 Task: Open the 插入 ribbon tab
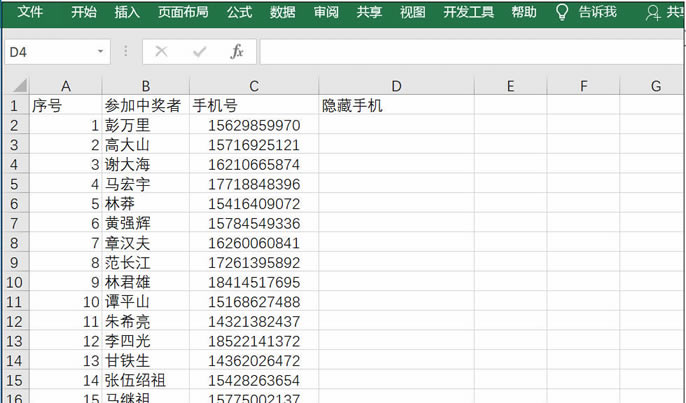click(x=127, y=12)
